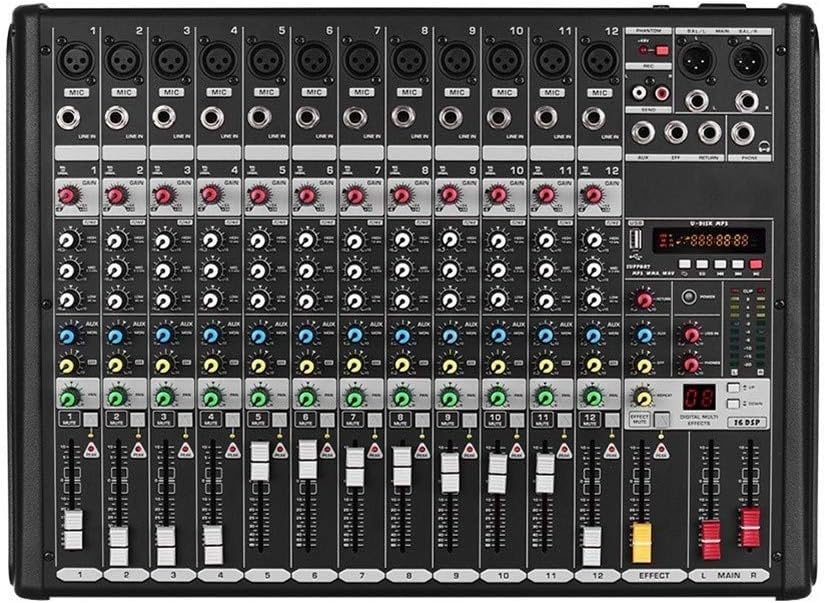Screen dimensions: 825x603
Task: Click the red REC RCA jack
Action: coord(662,94)
